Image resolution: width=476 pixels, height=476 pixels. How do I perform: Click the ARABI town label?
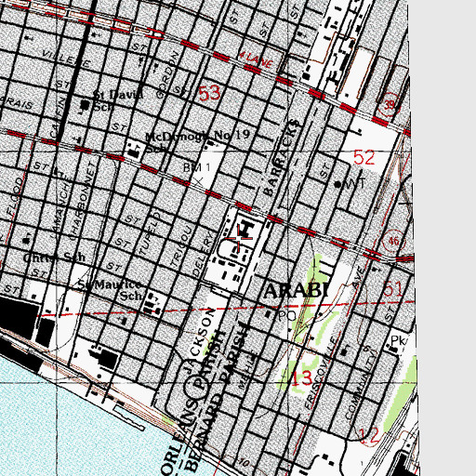tap(296, 291)
